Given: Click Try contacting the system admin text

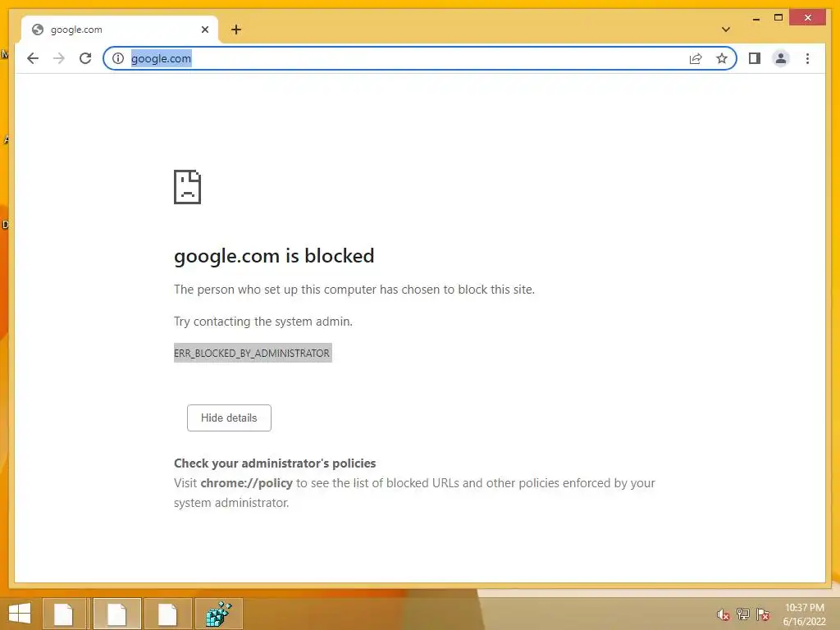Looking at the screenshot, I should 263,322.
